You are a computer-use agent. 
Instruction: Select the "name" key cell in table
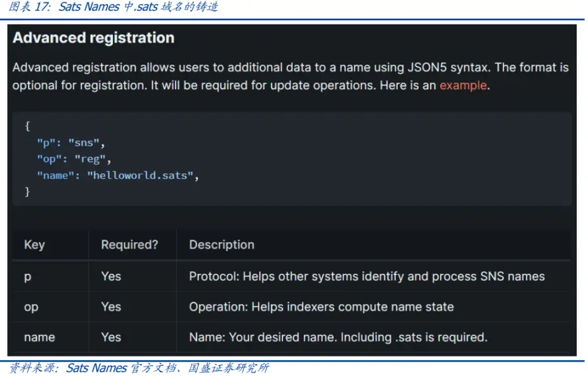[x=39, y=337]
